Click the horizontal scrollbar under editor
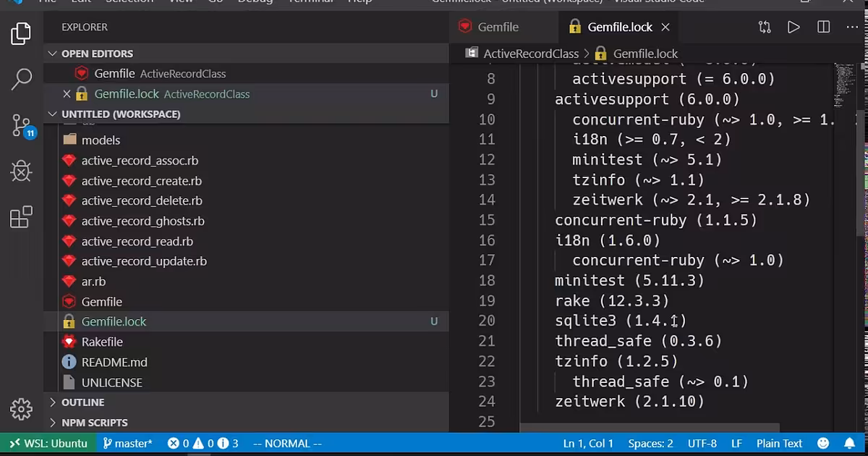 tap(650, 428)
